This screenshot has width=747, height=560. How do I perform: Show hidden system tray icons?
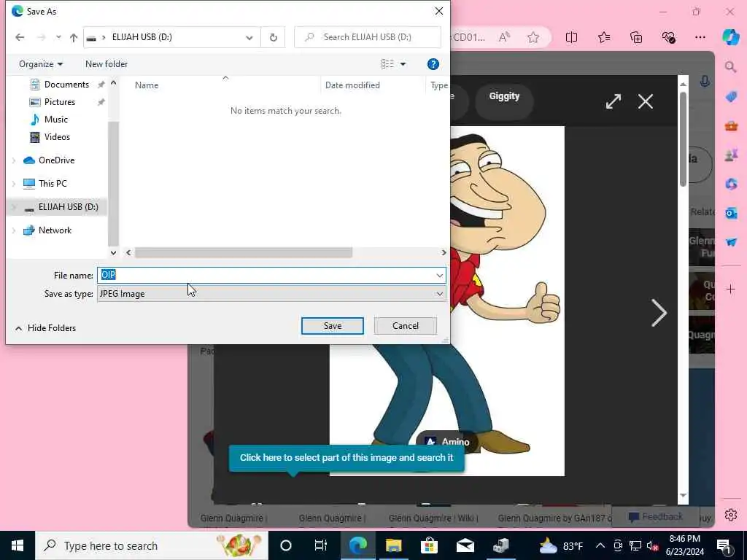click(600, 545)
